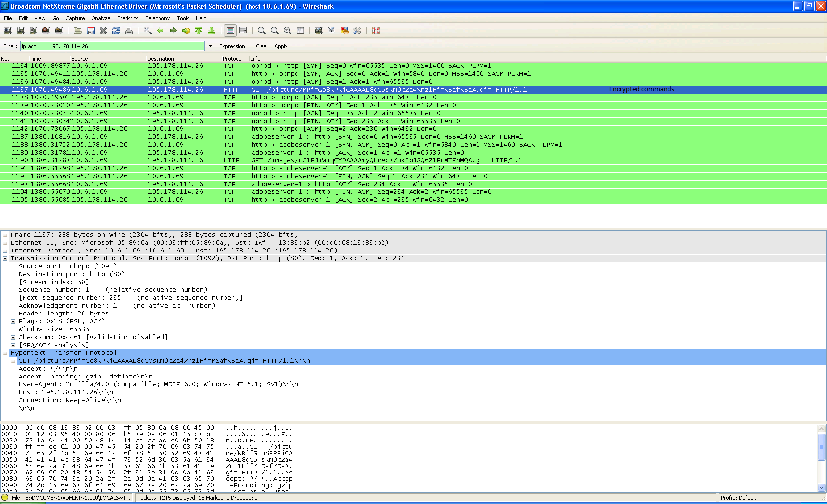Select the Host: 195.178.114.26 line
Viewport: 827px width, 504px height.
click(66, 392)
